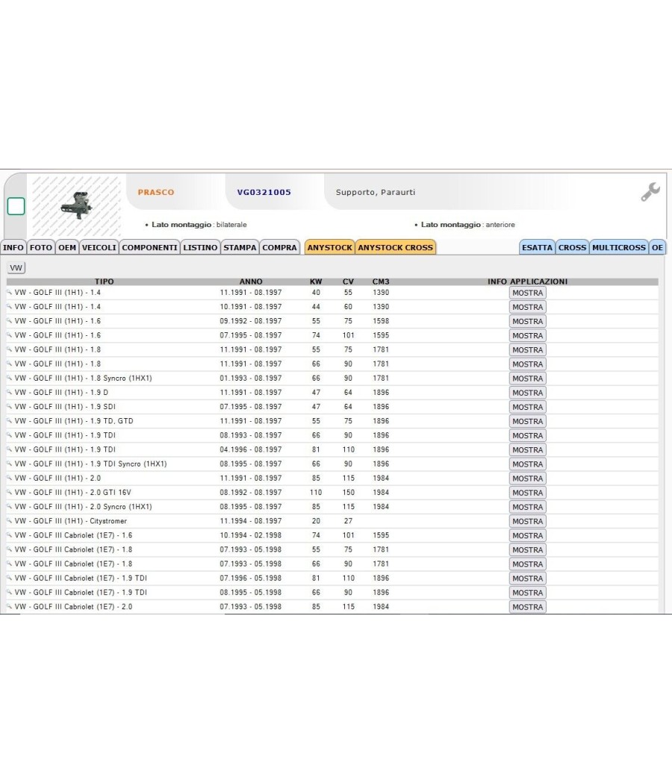Click MOSTRA for Golf III 2.0 Syncro

point(527,507)
